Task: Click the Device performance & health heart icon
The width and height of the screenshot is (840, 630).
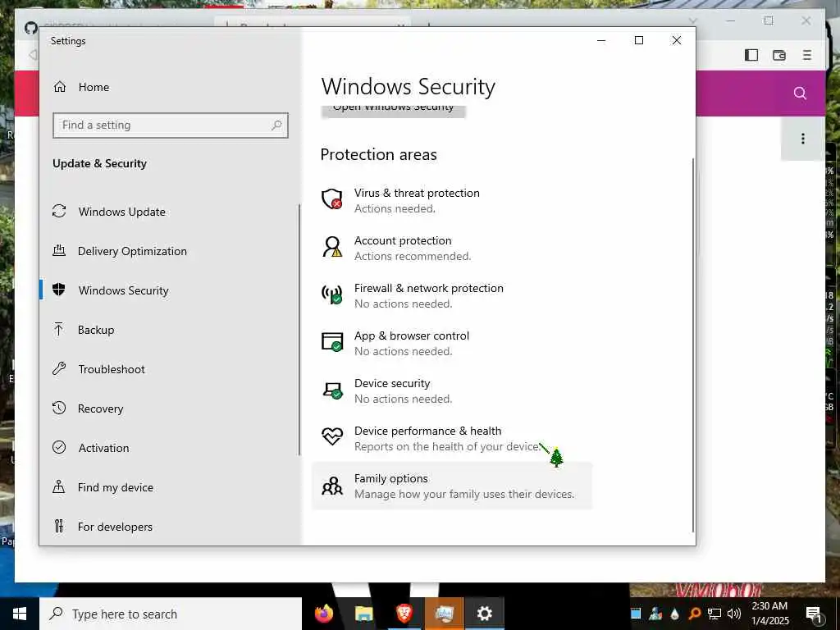Action: click(332, 436)
